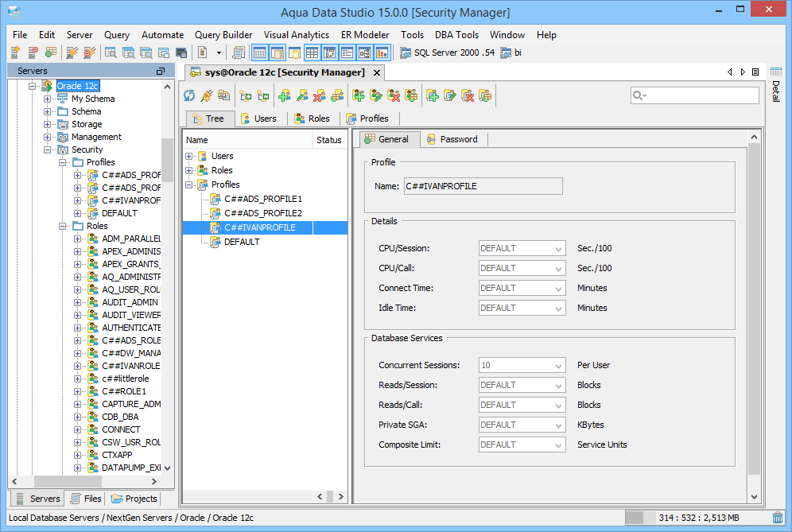Click the Status column header
This screenshot has width=792, height=532.
[x=329, y=140]
